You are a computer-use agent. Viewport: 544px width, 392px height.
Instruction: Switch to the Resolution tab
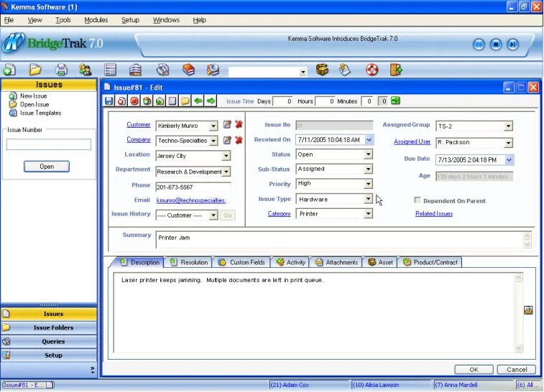coord(189,262)
